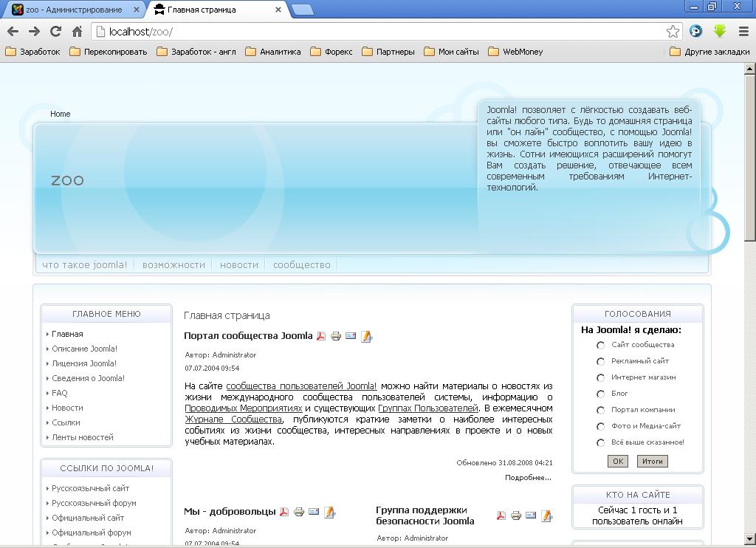This screenshot has height=548, width=756.
Task: Click print icon for Мы - добровольцы
Action: click(299, 512)
